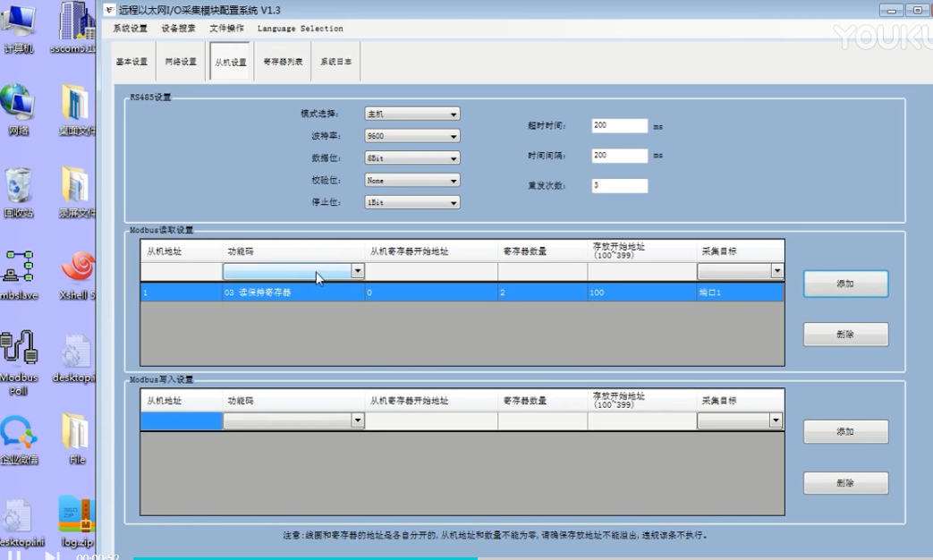Image resolution: width=933 pixels, height=560 pixels.
Task: Open the 回收站 recycle bin icon
Action: (19, 188)
